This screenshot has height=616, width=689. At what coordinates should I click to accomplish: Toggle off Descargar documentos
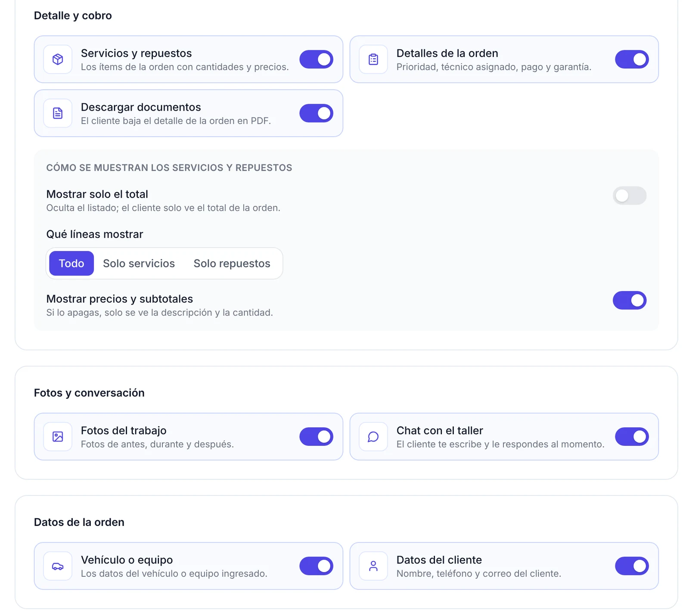317,113
